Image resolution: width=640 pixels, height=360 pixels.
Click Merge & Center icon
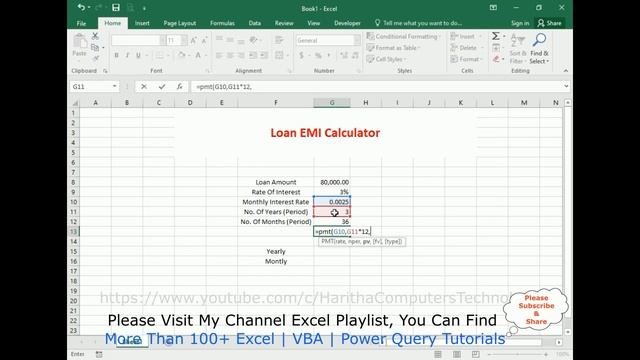[x=280, y=55]
